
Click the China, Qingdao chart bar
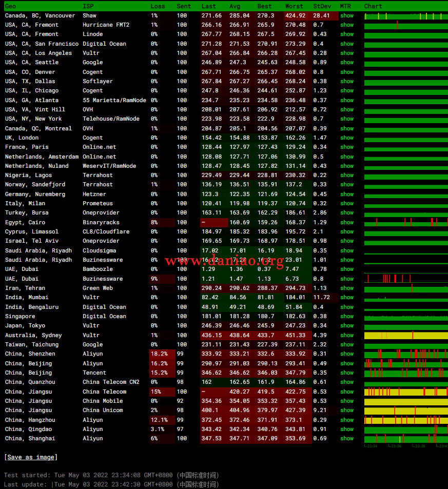point(406,429)
